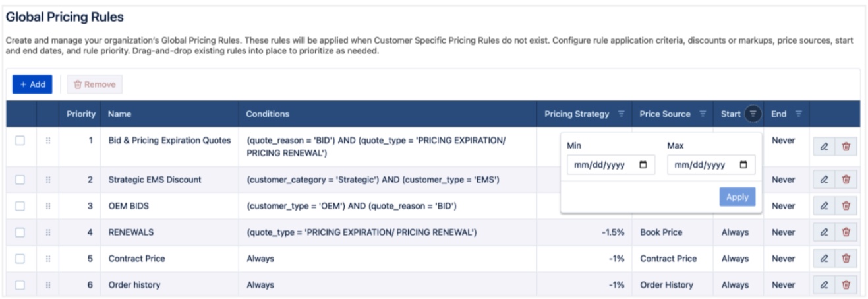Click drag handle of OEM BIDS row
The width and height of the screenshot is (868, 299).
(x=48, y=206)
